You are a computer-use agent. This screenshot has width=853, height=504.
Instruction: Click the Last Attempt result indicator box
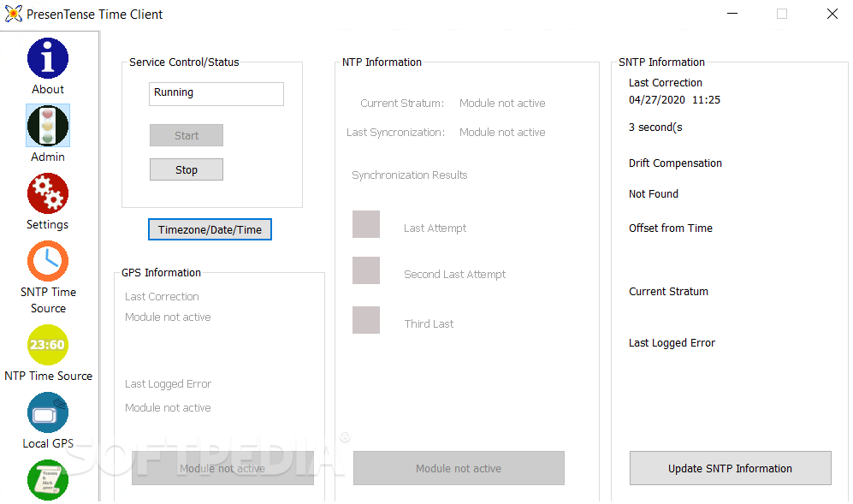pos(366,224)
